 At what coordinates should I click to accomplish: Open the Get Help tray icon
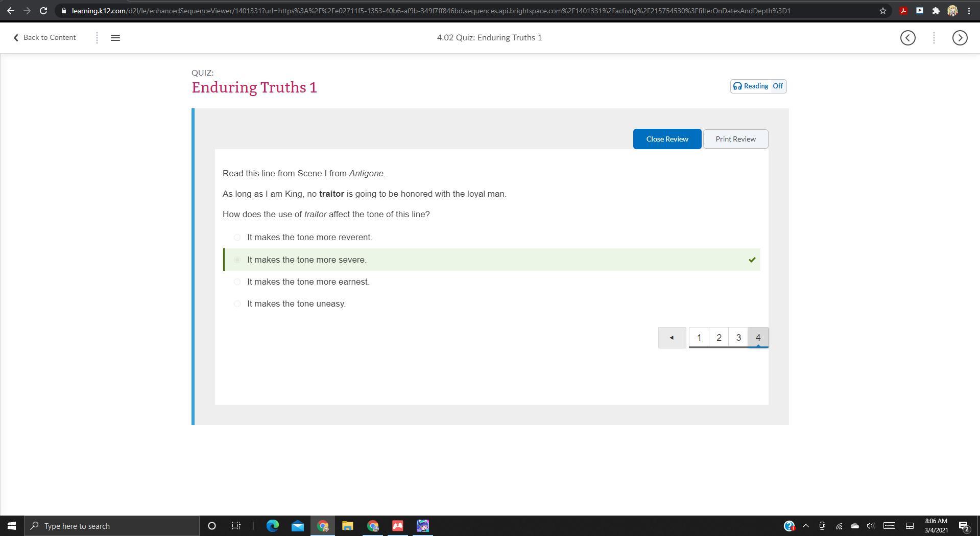coord(789,526)
